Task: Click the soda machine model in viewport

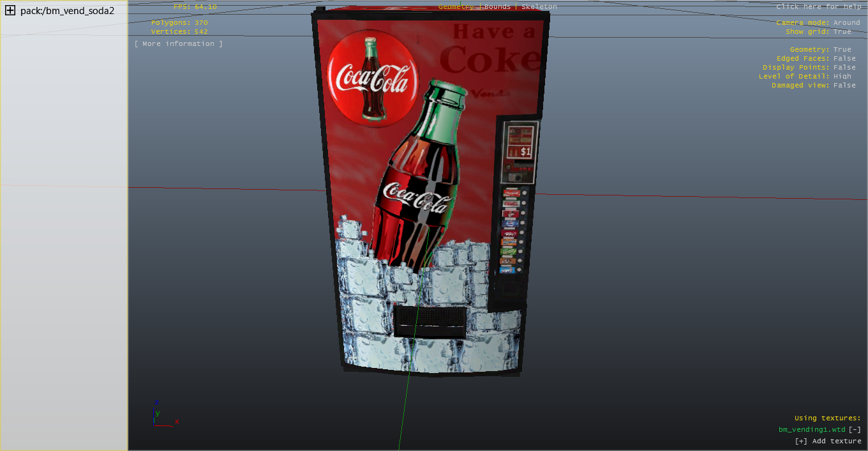Action: (x=431, y=192)
